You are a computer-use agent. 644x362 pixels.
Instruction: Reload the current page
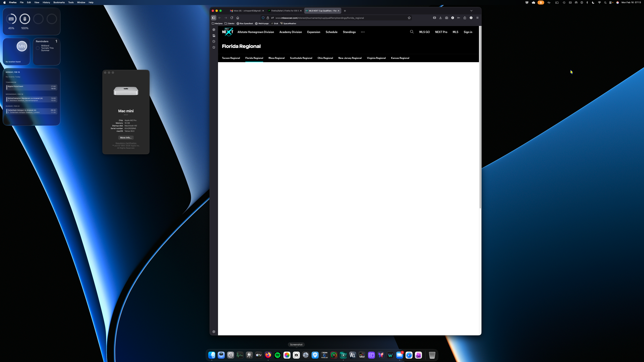pyautogui.click(x=232, y=18)
